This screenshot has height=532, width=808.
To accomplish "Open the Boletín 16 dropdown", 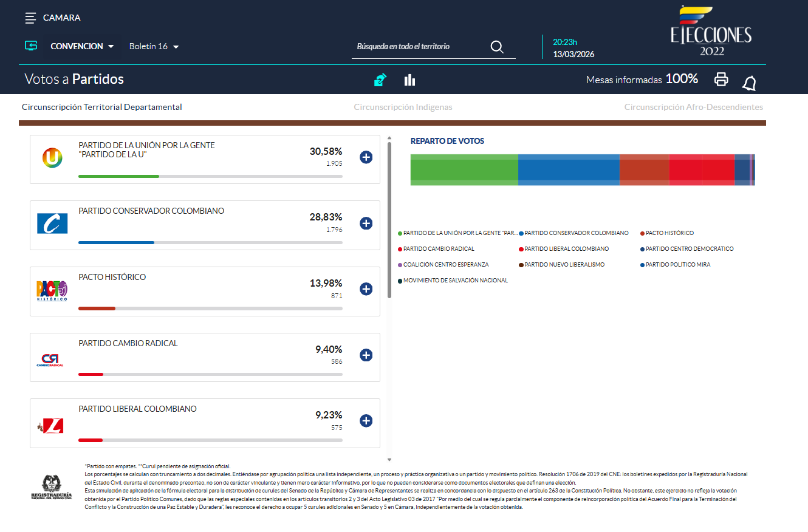I will pyautogui.click(x=154, y=47).
